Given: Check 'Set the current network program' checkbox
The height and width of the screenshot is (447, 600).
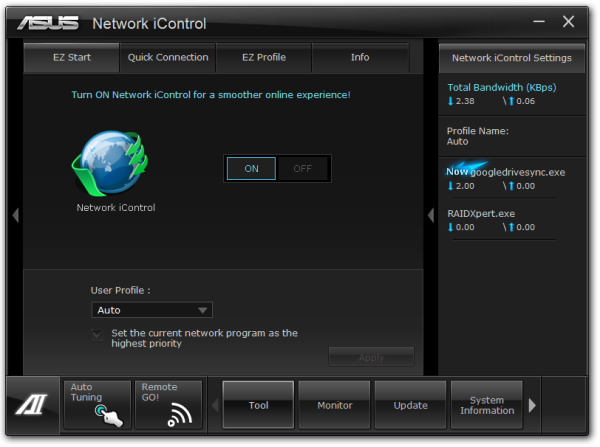Looking at the screenshot, I should 98,335.
